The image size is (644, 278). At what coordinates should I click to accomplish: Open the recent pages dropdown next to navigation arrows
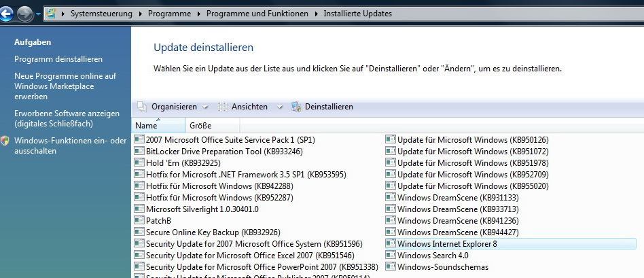coord(39,14)
